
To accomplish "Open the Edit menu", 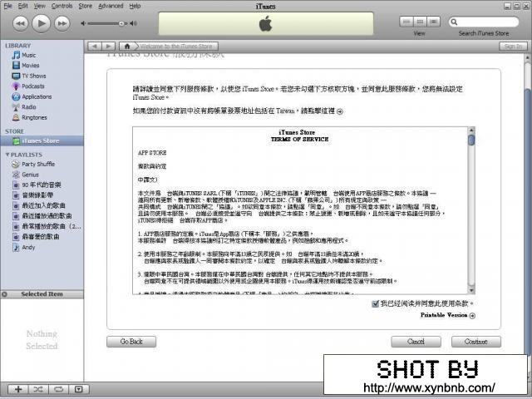I will 22,6.
